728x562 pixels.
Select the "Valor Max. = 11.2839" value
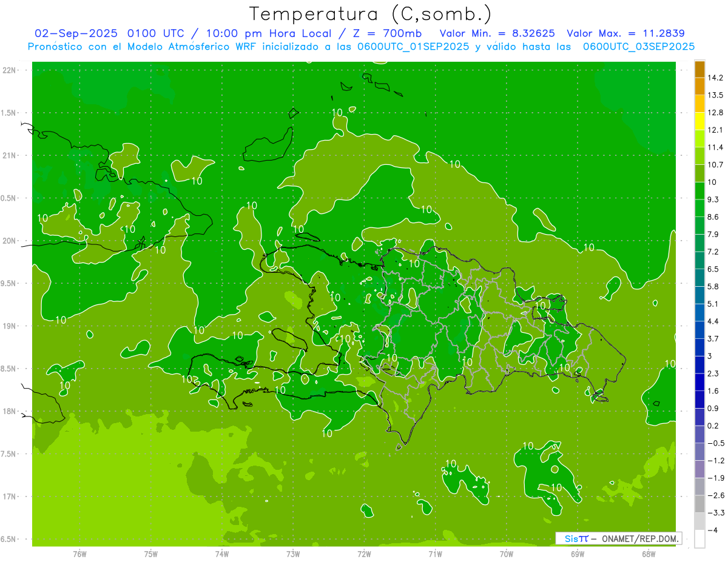(625, 33)
